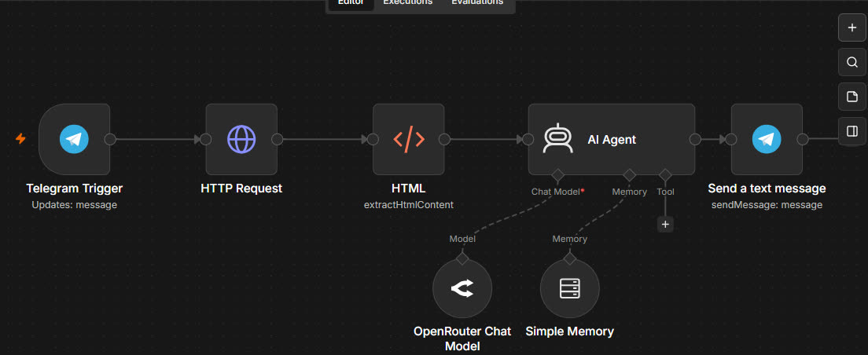Select the 'Telegram Trigger' label
Image resolution: width=868 pixels, height=355 pixels.
74,188
